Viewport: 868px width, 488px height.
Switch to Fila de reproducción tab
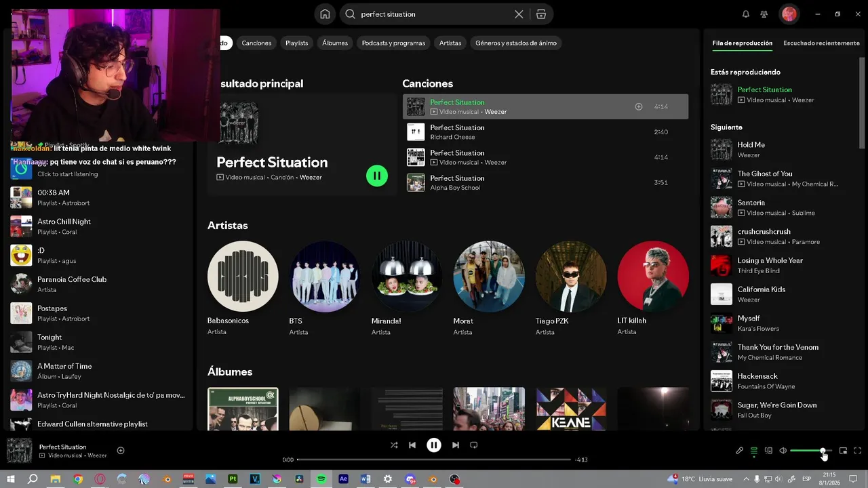coord(742,43)
